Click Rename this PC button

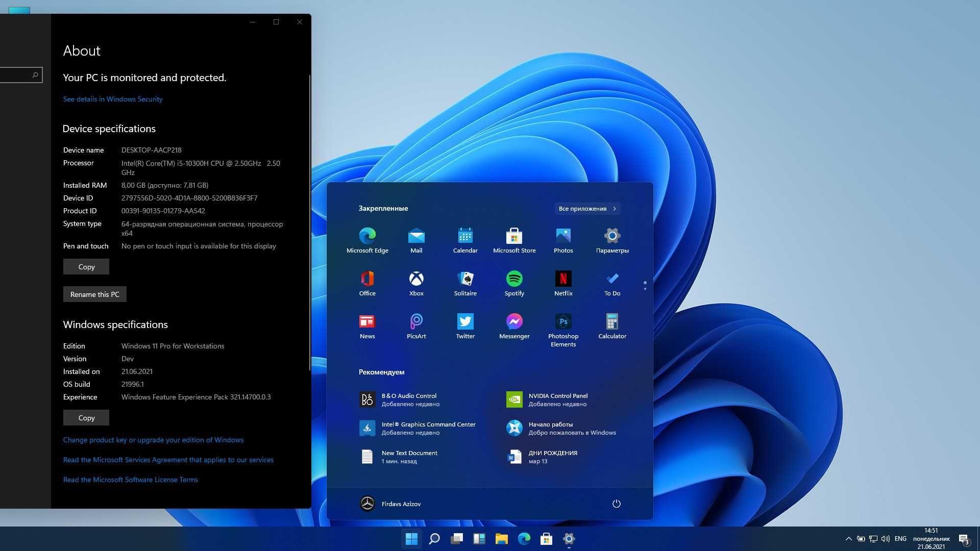pyautogui.click(x=95, y=294)
